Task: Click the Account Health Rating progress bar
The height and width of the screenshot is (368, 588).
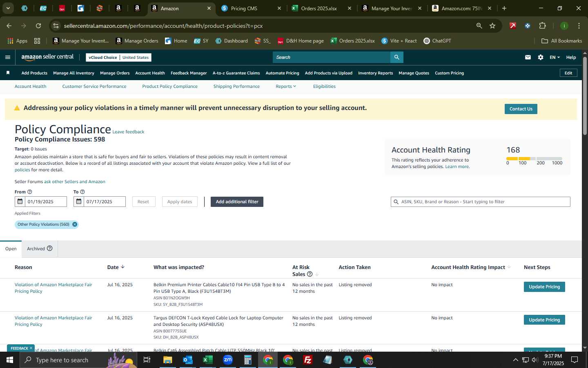Action: point(534,159)
